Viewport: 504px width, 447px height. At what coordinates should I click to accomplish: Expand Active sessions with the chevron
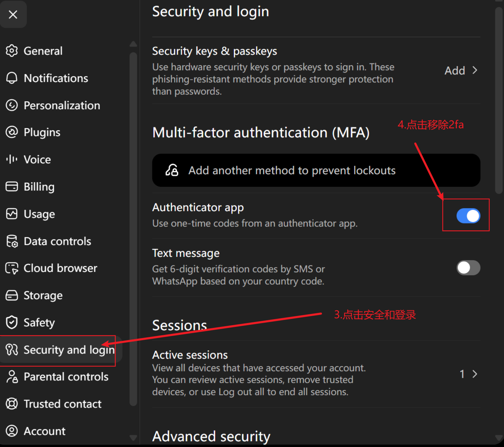coord(475,374)
